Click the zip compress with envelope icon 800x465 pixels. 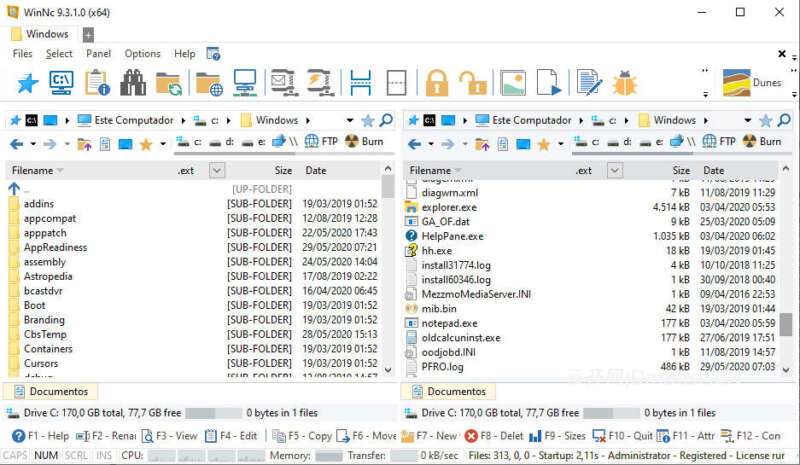[285, 82]
